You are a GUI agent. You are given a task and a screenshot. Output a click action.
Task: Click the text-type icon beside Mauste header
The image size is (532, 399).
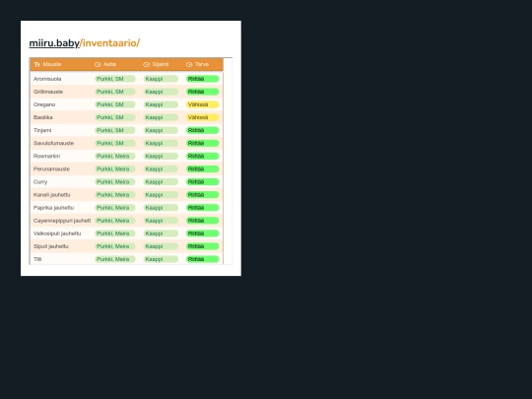(37, 64)
